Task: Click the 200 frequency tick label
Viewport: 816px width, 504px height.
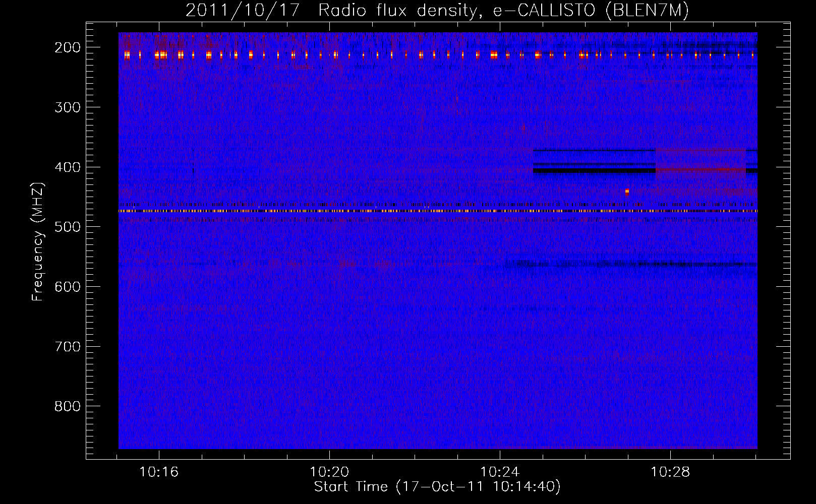Action: (x=68, y=47)
